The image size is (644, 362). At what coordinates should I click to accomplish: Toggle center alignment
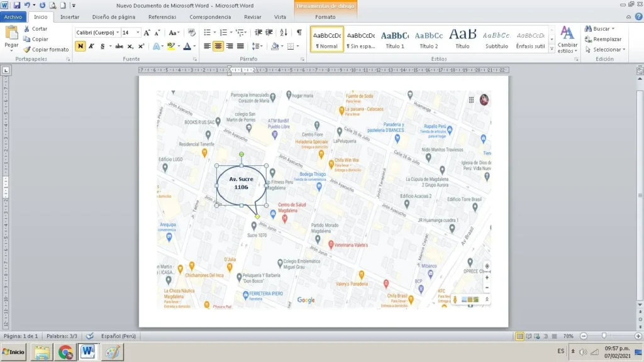click(218, 46)
